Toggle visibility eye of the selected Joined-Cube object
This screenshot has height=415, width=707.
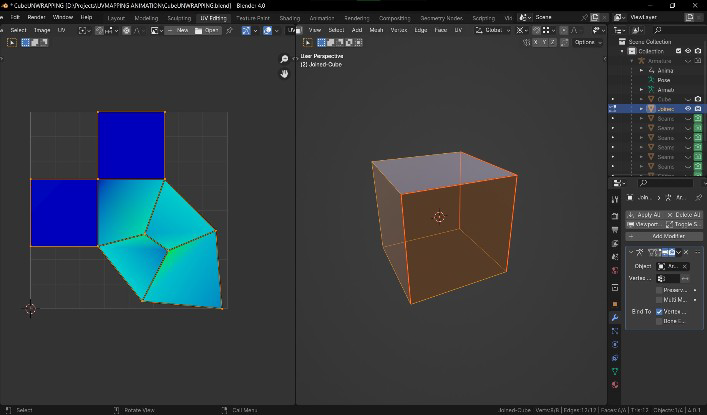(687, 108)
